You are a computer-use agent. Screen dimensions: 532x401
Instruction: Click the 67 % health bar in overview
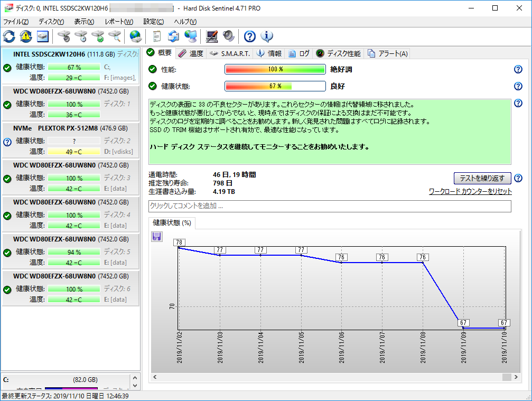click(x=275, y=86)
